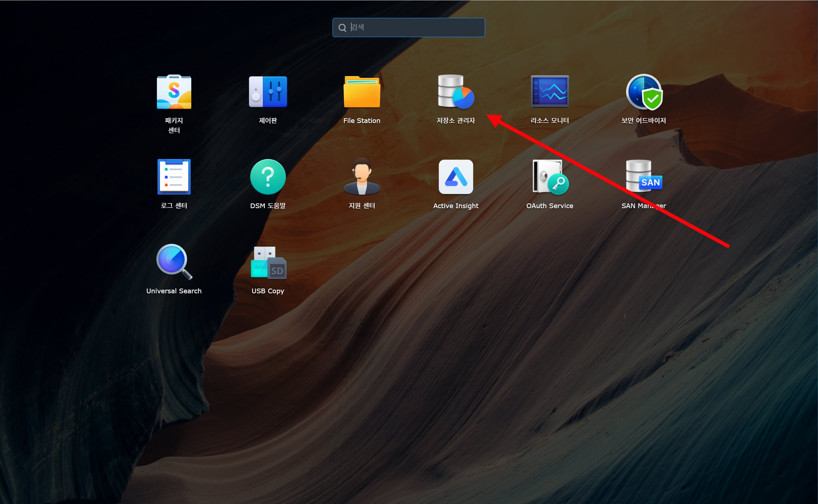Viewport: 818px width, 504px height.
Task: Launch Control Panel (제어판) icon
Action: [x=268, y=92]
